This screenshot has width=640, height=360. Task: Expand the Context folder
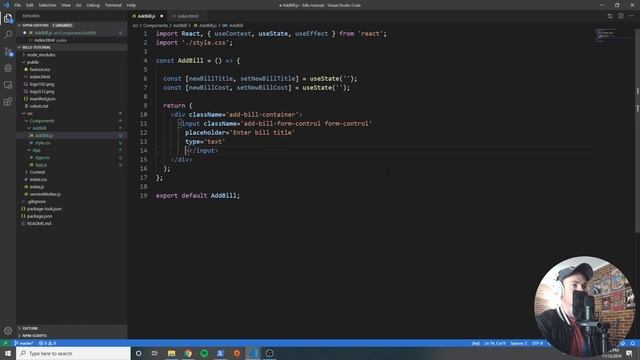click(x=71, y=172)
